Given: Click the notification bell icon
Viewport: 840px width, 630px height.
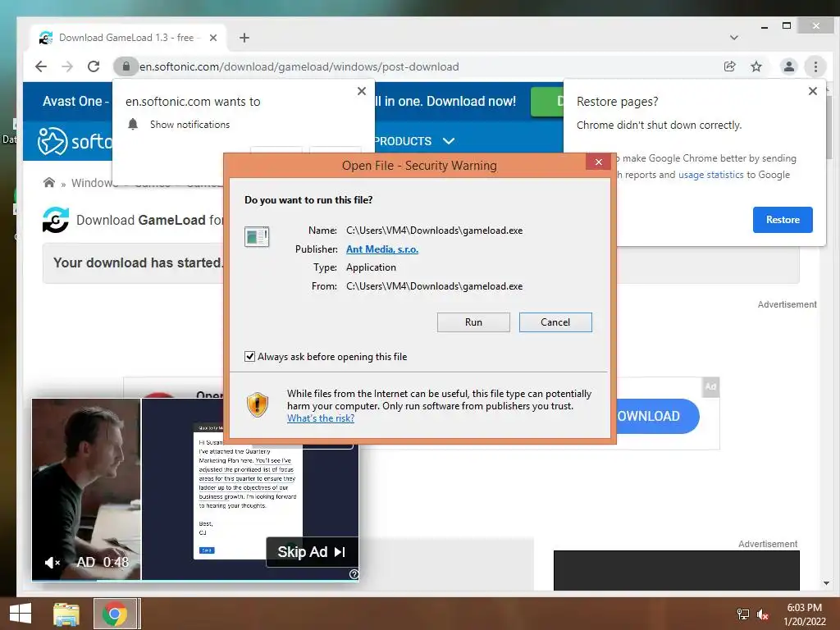Looking at the screenshot, I should click(133, 125).
